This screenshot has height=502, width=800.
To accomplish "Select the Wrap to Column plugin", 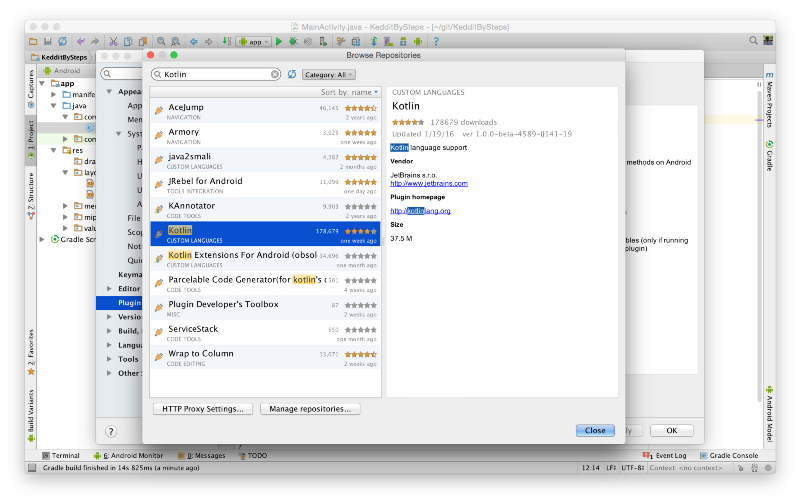I will tap(265, 357).
